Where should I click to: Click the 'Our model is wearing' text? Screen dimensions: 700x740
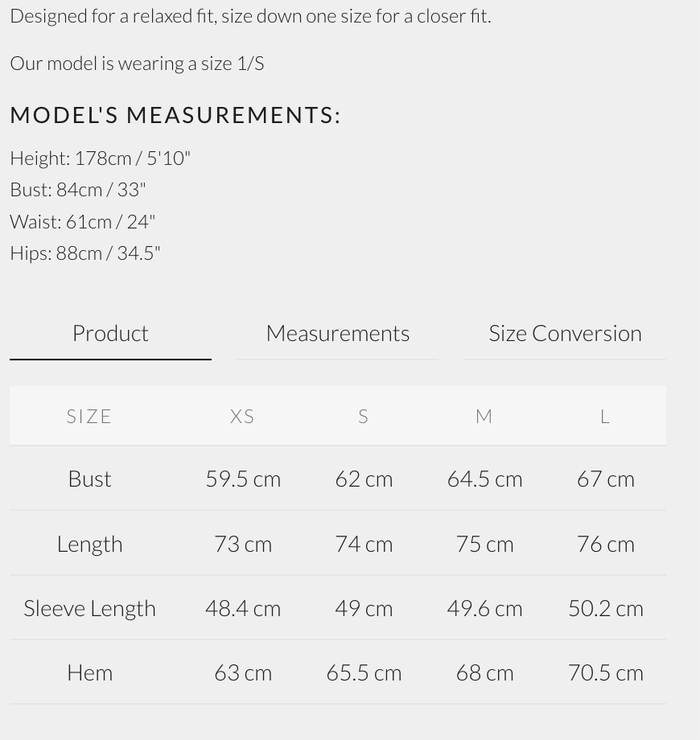pos(137,64)
